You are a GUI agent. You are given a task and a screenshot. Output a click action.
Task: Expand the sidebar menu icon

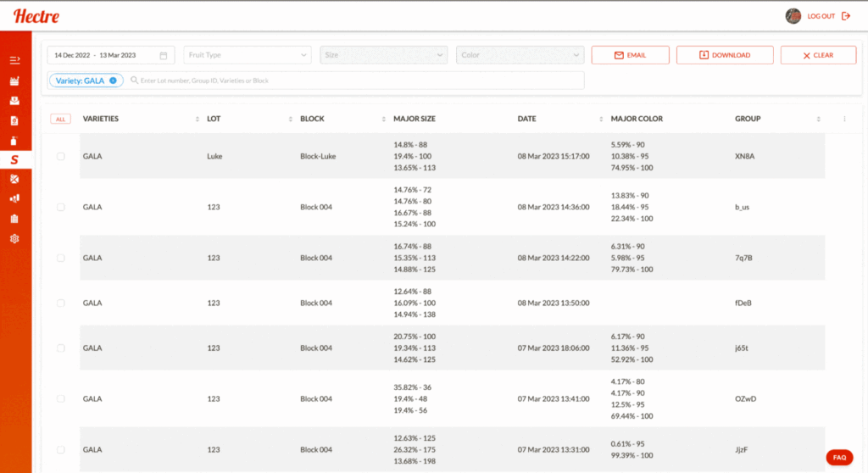pyautogui.click(x=14, y=60)
